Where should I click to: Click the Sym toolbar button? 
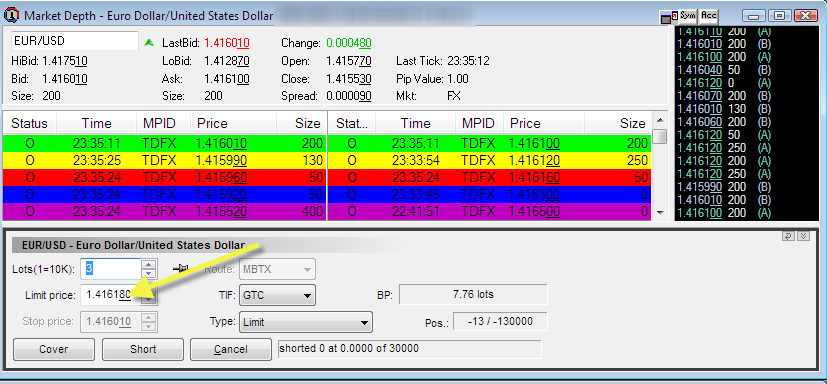tap(688, 16)
